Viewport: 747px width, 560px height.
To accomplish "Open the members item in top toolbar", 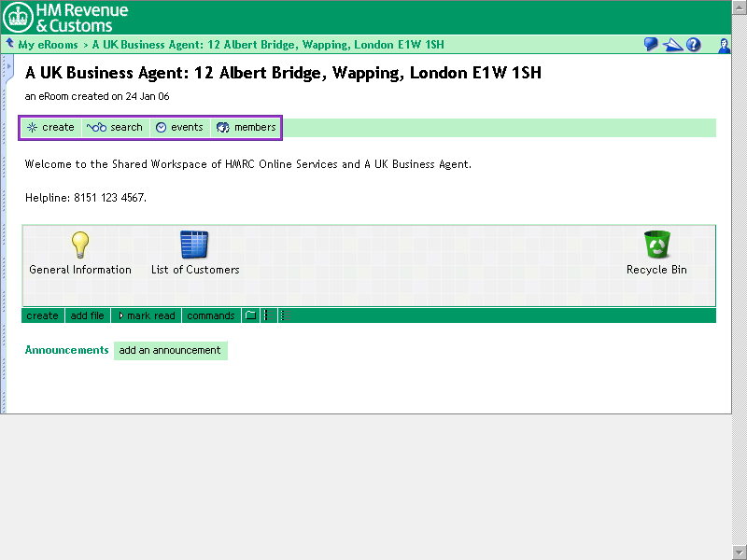I will pyautogui.click(x=247, y=128).
